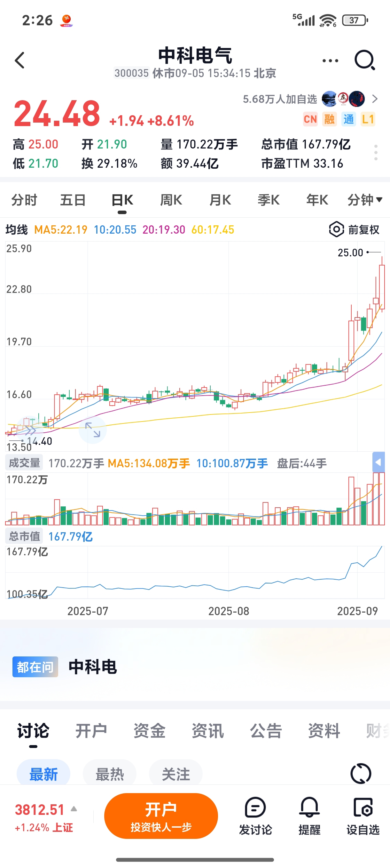Switch to the 周K chart tab
The image size is (390, 868).
coord(171,200)
